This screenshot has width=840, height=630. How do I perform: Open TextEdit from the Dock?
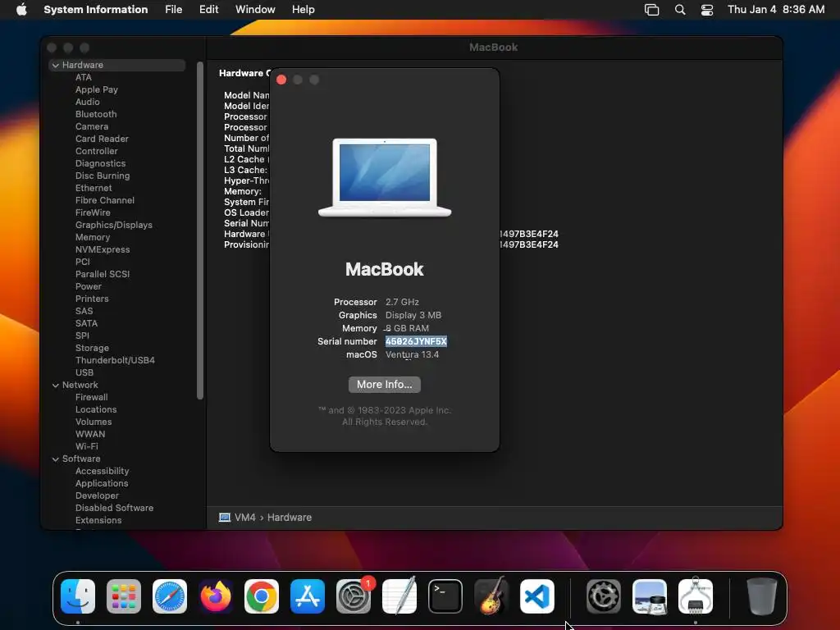tap(399, 596)
